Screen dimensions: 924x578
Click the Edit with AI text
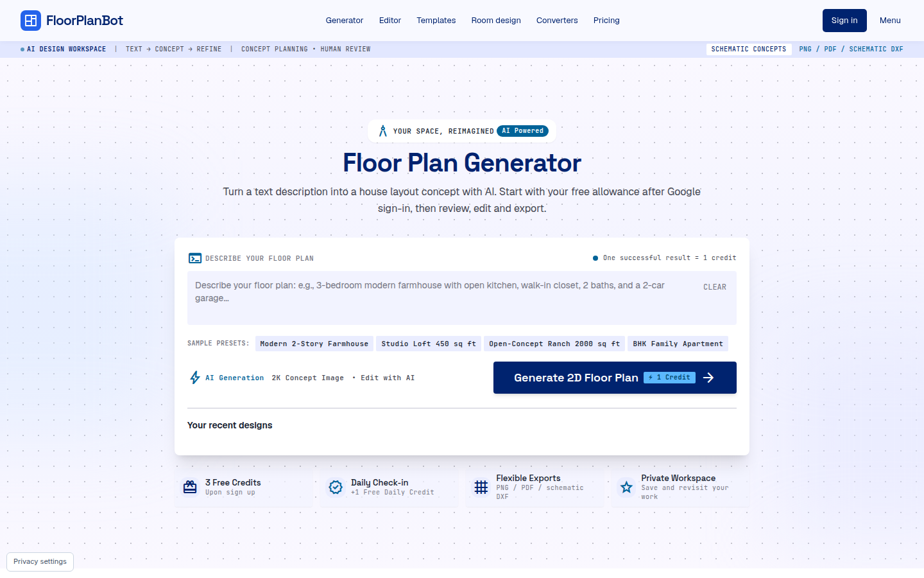pyautogui.click(x=388, y=378)
